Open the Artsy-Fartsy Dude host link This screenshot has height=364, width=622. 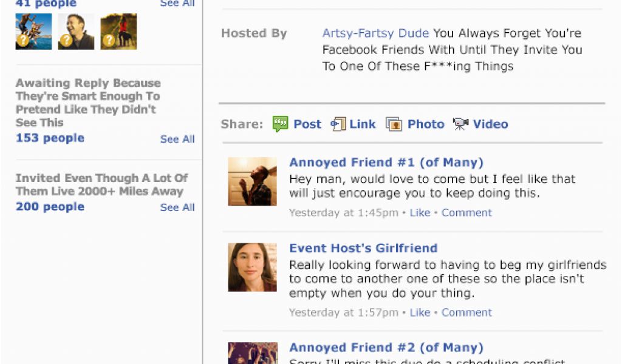pyautogui.click(x=375, y=33)
